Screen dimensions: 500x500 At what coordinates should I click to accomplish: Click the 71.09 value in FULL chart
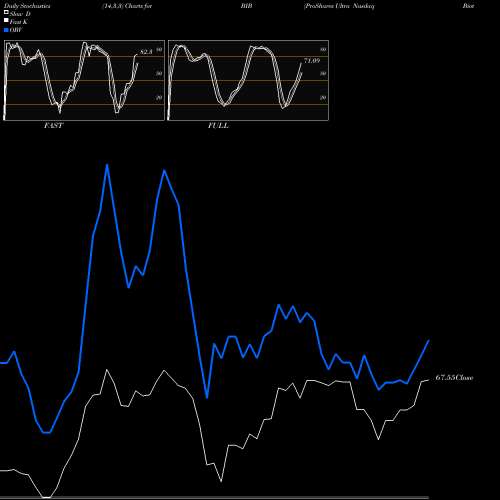(312, 61)
